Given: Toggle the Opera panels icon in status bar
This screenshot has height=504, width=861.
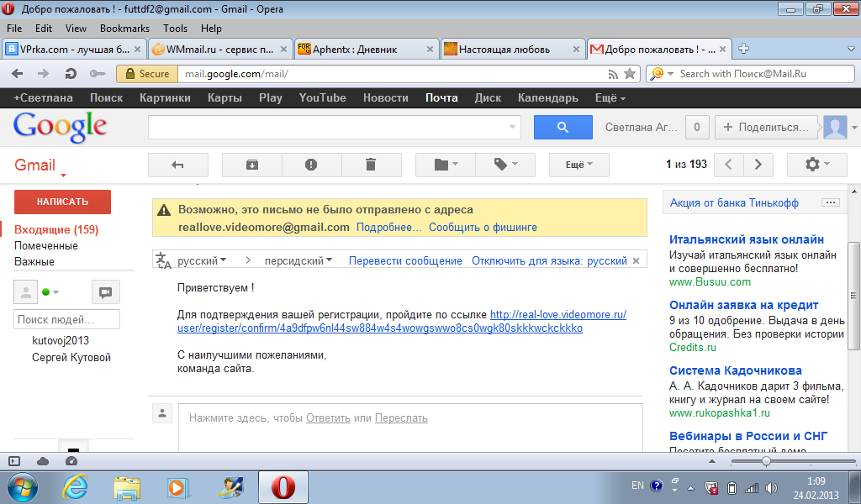Looking at the screenshot, I should pos(14,462).
